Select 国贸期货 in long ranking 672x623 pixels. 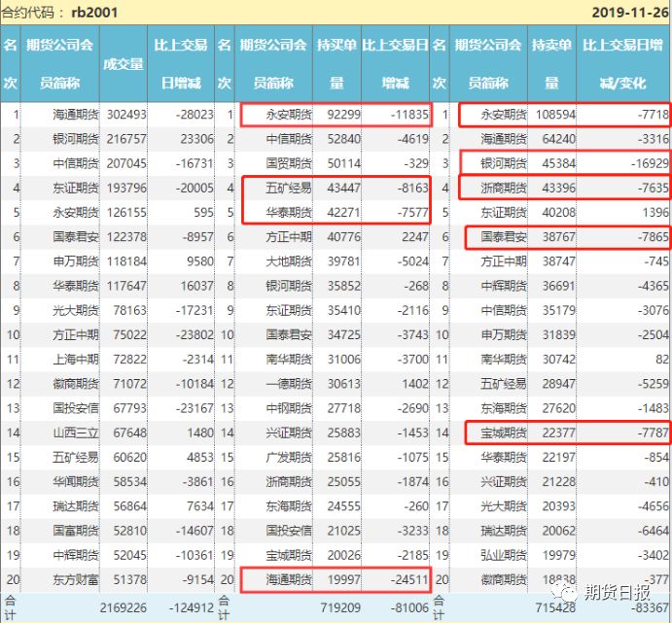(289, 163)
